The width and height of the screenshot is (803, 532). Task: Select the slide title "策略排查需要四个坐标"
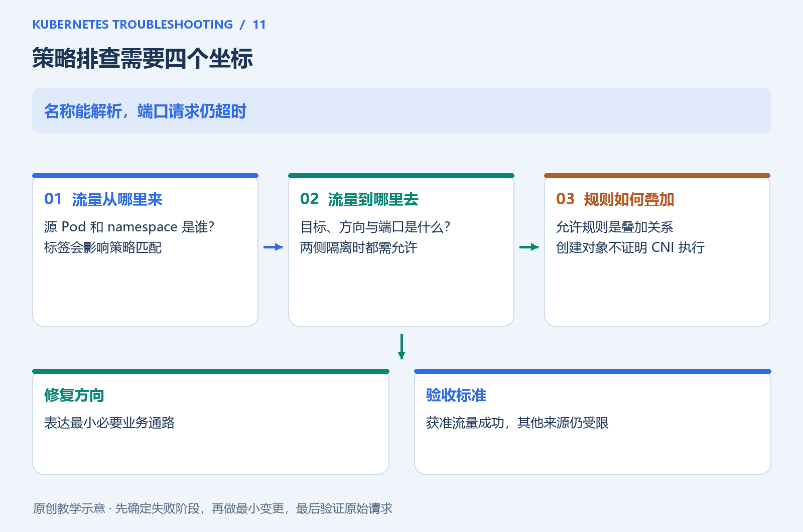pos(143,58)
